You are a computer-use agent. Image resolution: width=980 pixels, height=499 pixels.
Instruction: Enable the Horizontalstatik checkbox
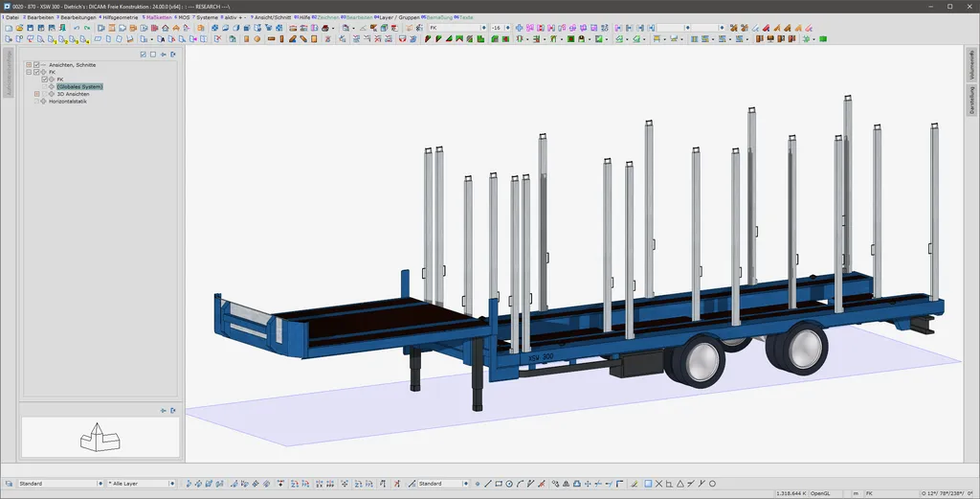tap(36, 102)
